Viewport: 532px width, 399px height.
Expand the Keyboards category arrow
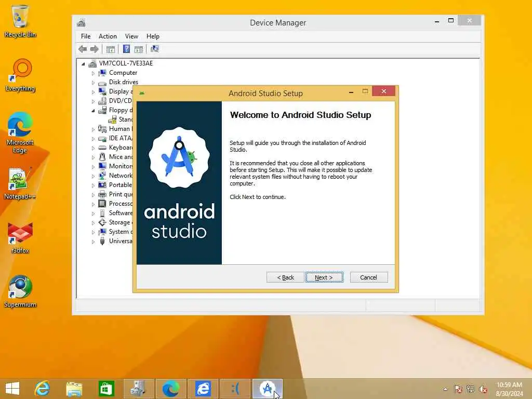[93, 148]
